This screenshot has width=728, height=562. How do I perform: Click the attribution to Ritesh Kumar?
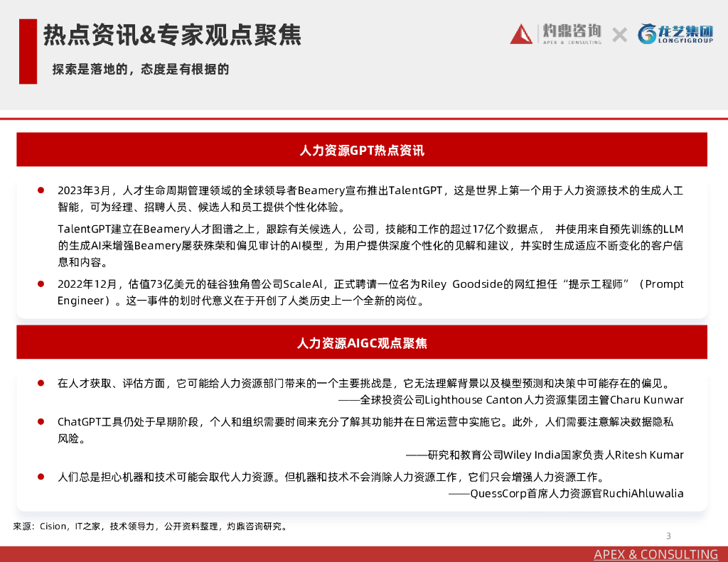545,455
